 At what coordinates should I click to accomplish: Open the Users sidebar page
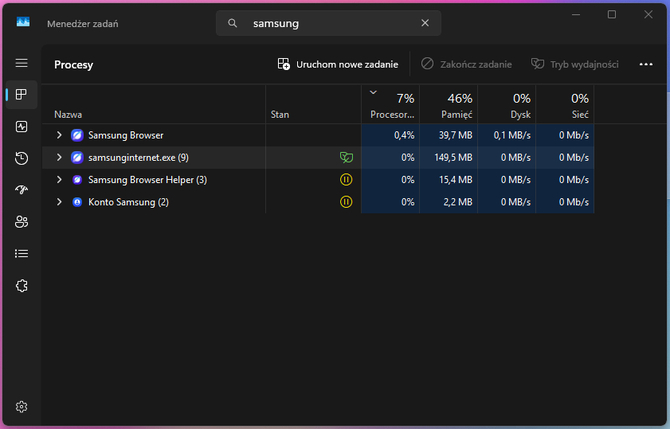pos(21,222)
